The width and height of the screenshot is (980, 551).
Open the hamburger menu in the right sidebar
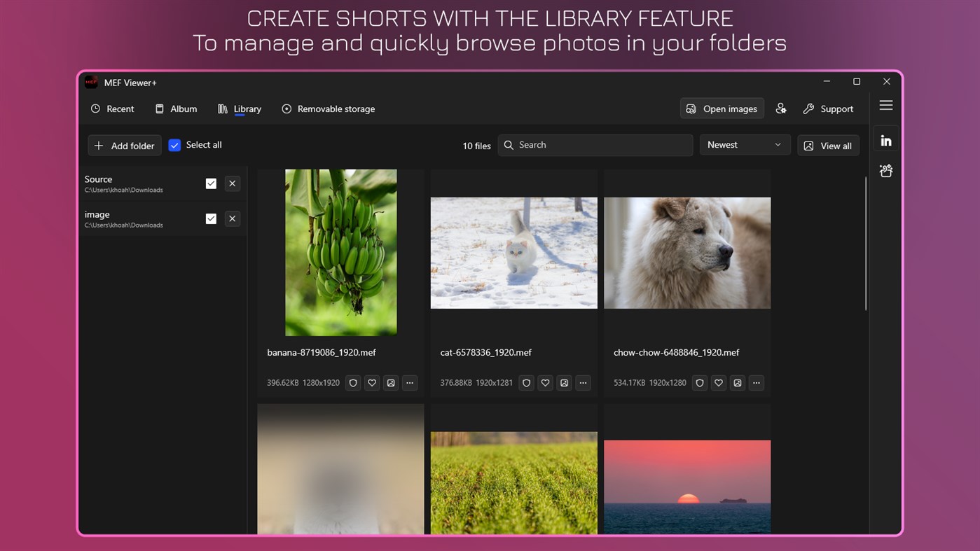point(885,104)
